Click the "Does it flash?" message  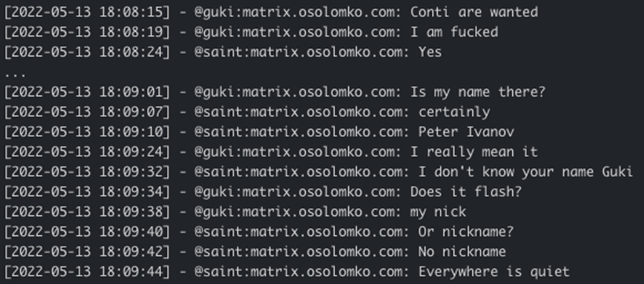point(466,191)
